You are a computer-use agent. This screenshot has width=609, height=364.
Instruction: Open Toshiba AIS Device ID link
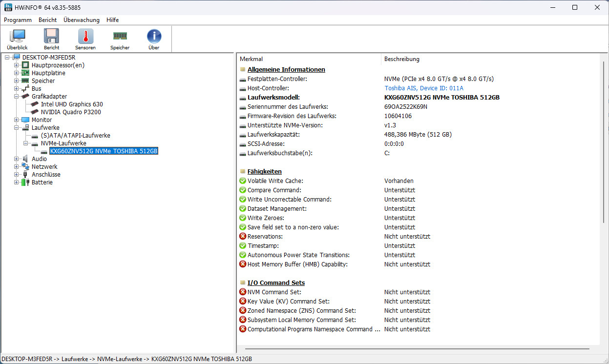(424, 88)
